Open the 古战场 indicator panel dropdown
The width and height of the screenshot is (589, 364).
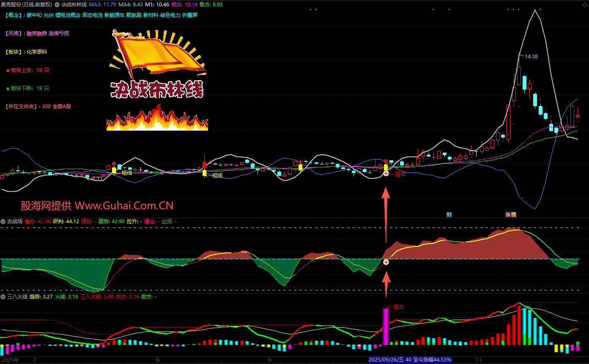(x=3, y=221)
